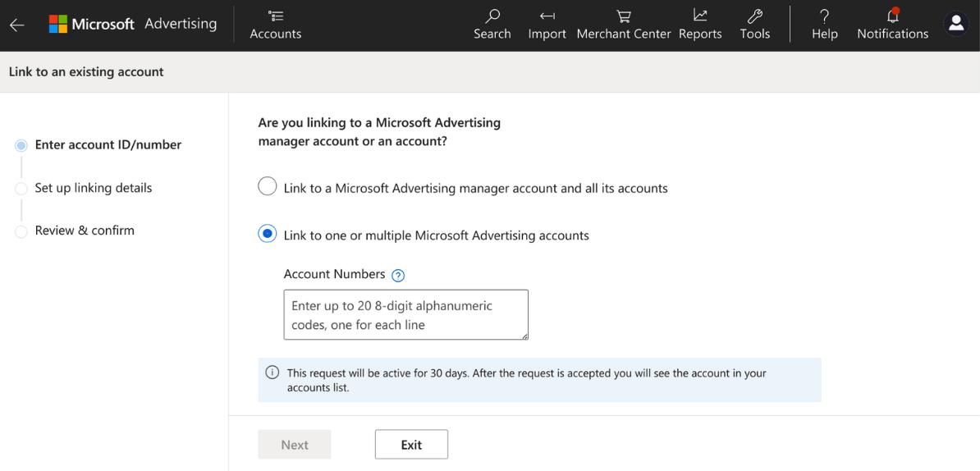Go to Merchant Center
The image size is (980, 471).
point(624,25)
